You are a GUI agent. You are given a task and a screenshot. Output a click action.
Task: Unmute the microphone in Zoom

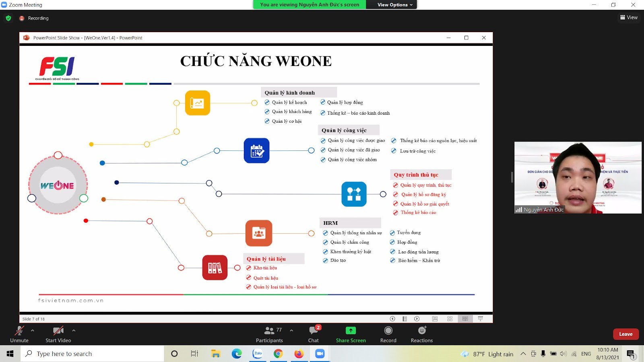coord(19,334)
